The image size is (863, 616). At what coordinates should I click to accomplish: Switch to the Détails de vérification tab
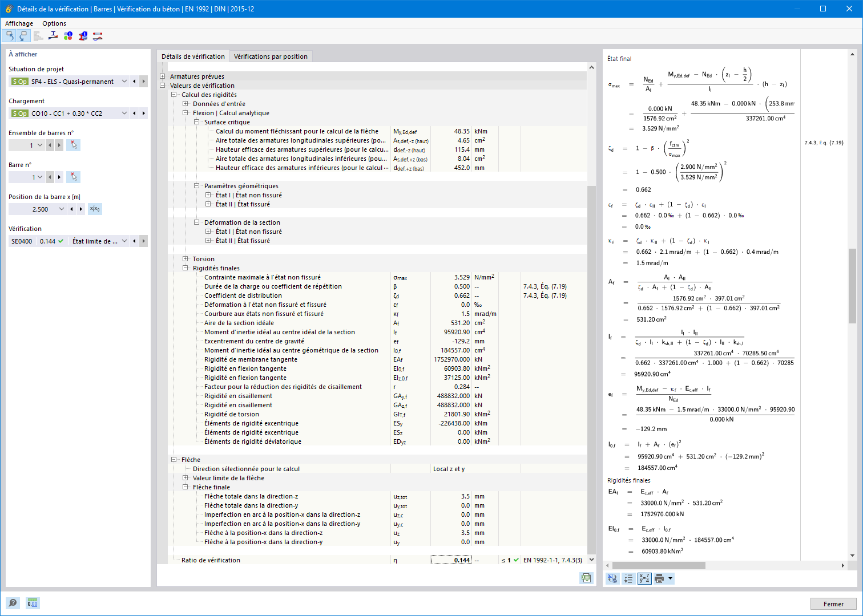193,56
